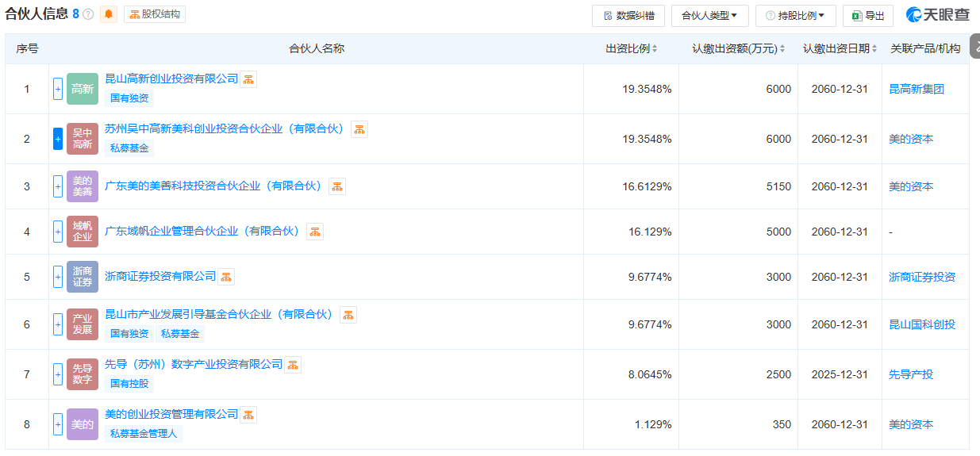The height and width of the screenshot is (456, 980).
Task: Open equity structure icon for 广东域帆企业管理合伙企业
Action: (x=315, y=232)
